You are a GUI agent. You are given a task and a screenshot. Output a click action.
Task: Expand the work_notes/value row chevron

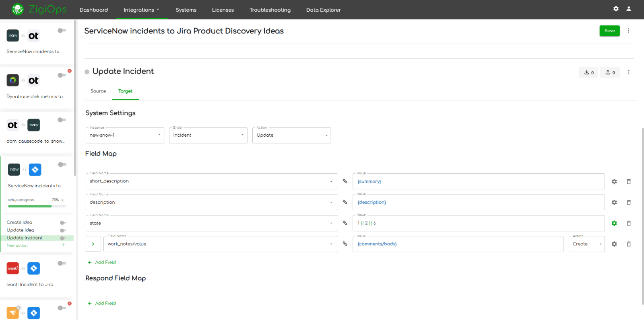coord(93,244)
